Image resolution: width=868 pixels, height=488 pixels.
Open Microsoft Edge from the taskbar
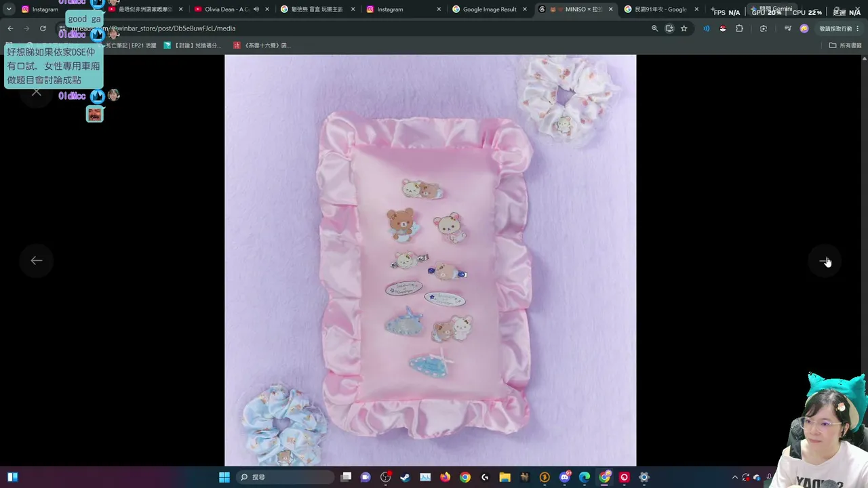[x=585, y=477]
